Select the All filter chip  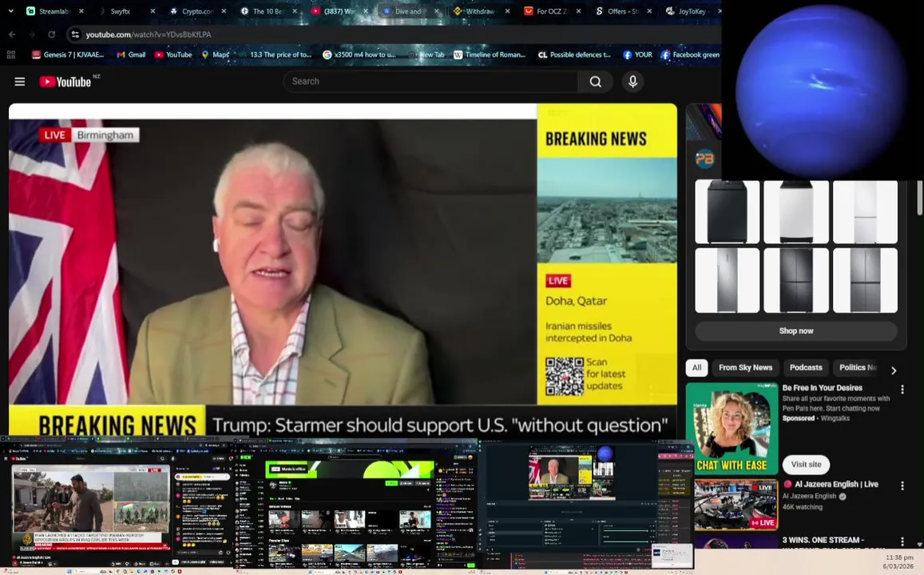696,367
